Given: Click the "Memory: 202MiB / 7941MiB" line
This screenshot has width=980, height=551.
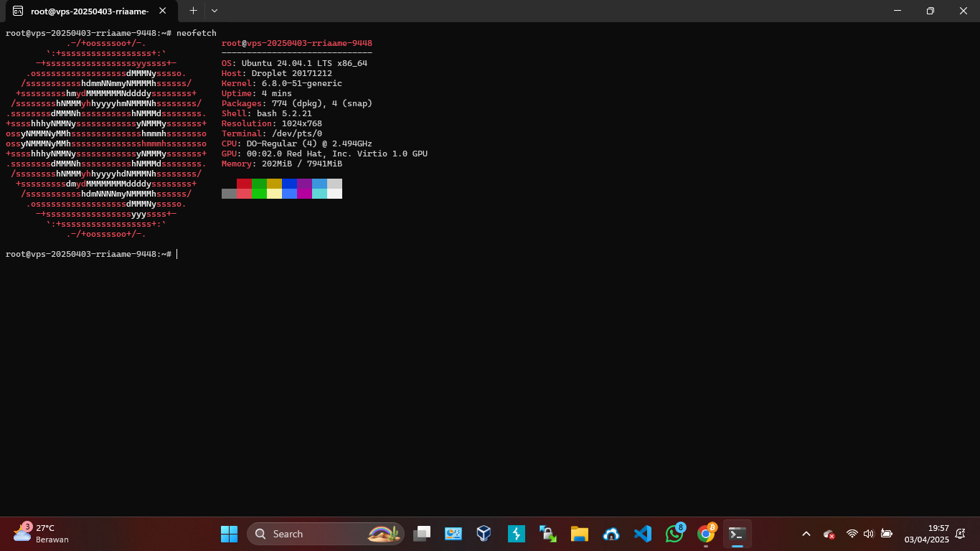Looking at the screenshot, I should (x=282, y=164).
